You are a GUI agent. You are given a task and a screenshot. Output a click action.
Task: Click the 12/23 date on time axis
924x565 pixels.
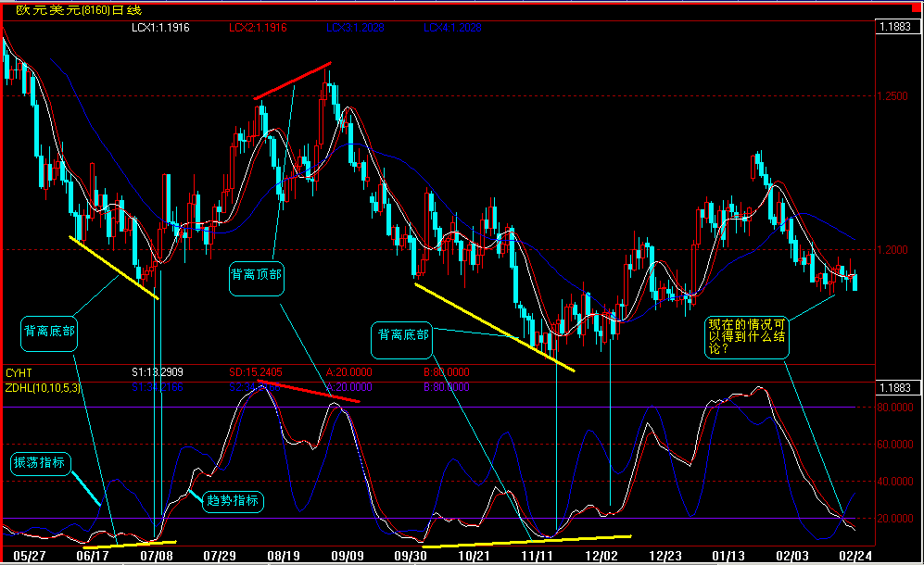(x=665, y=556)
